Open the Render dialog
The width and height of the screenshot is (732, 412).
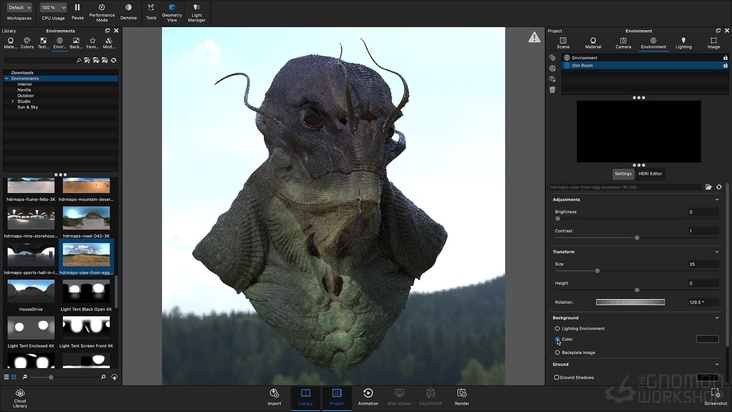point(462,397)
